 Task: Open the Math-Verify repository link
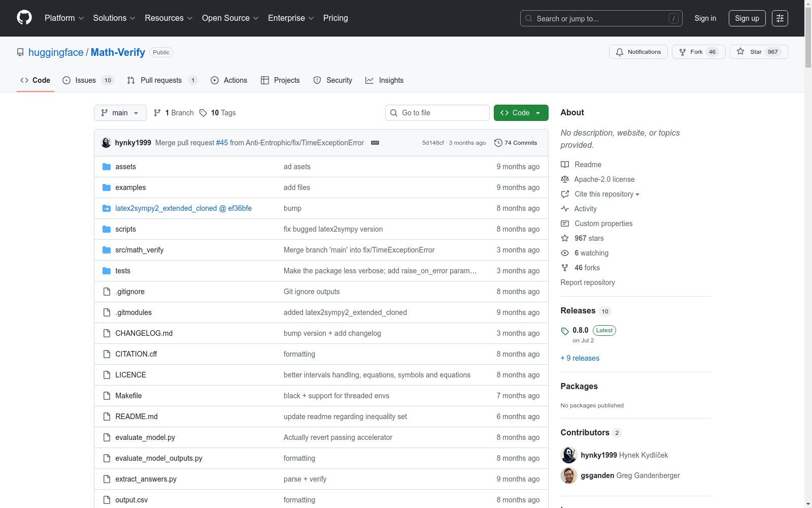point(118,52)
